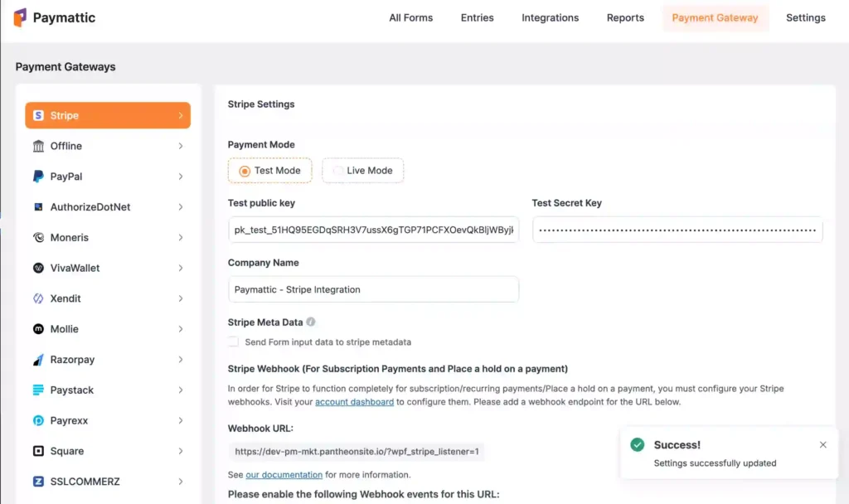The image size is (849, 504).
Task: Click the Payment Mode label
Action: [x=261, y=144]
